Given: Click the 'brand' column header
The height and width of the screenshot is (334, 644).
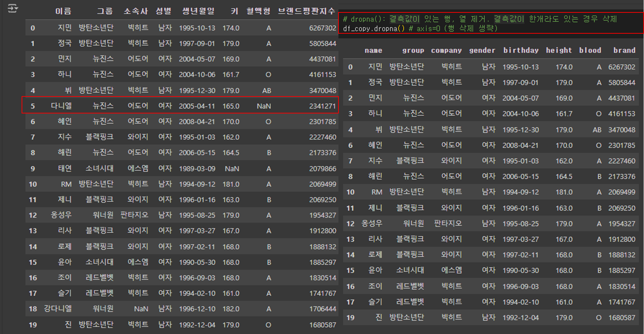Looking at the screenshot, I should [x=625, y=50].
